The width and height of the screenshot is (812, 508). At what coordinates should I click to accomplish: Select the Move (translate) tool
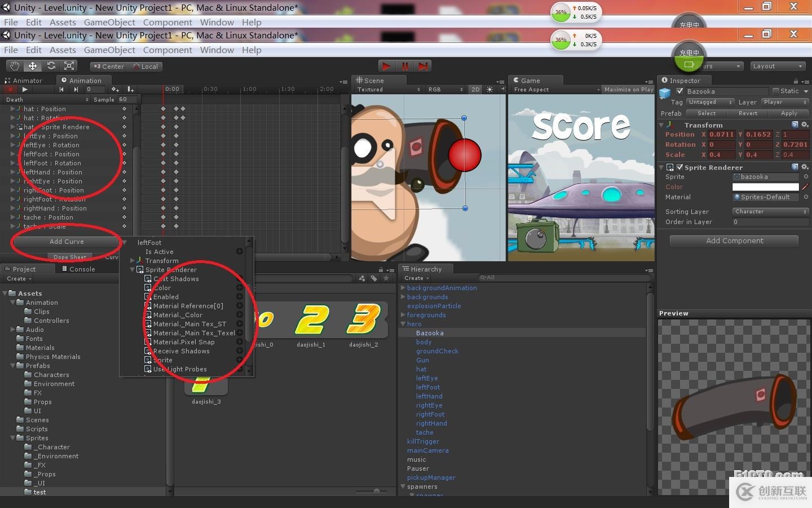point(33,66)
